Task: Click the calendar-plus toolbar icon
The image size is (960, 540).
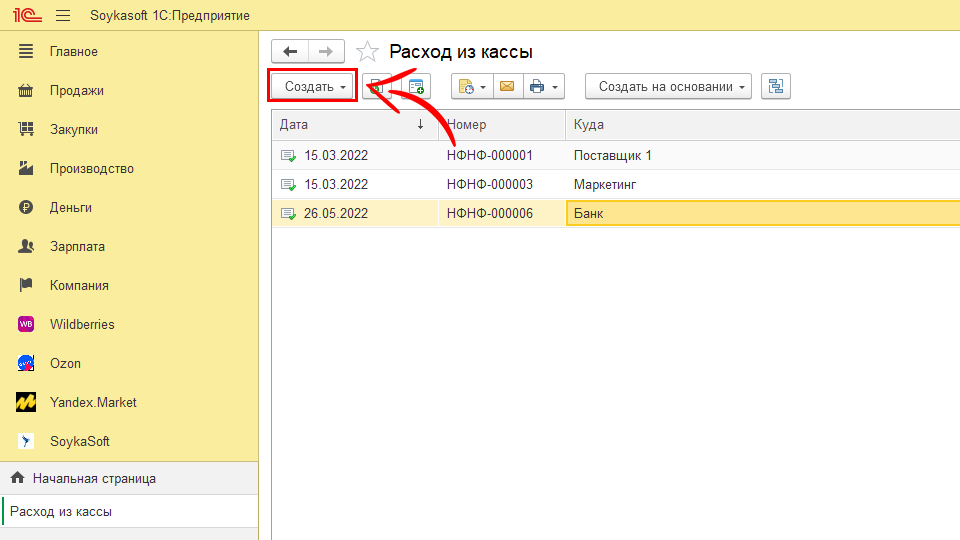Action: pos(416,87)
